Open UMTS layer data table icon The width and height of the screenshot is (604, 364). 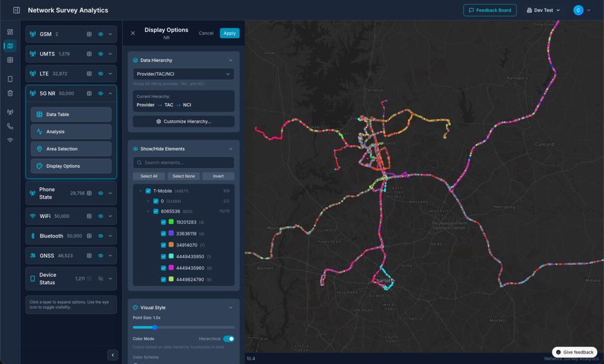coord(89,54)
